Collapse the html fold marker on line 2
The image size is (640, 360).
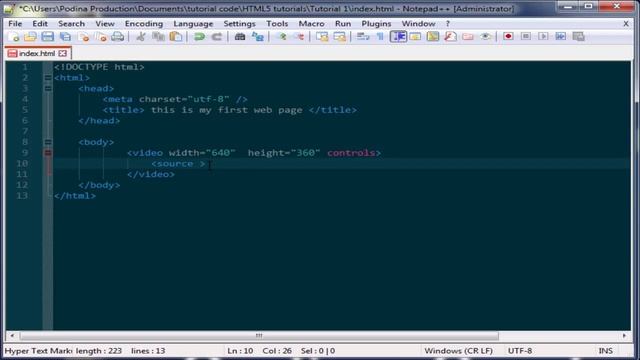[48, 78]
